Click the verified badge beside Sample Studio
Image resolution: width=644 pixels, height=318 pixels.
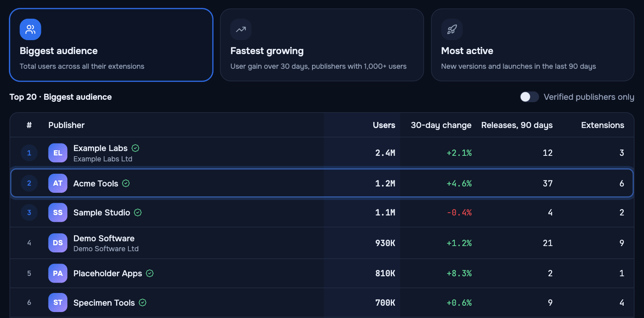138,213
